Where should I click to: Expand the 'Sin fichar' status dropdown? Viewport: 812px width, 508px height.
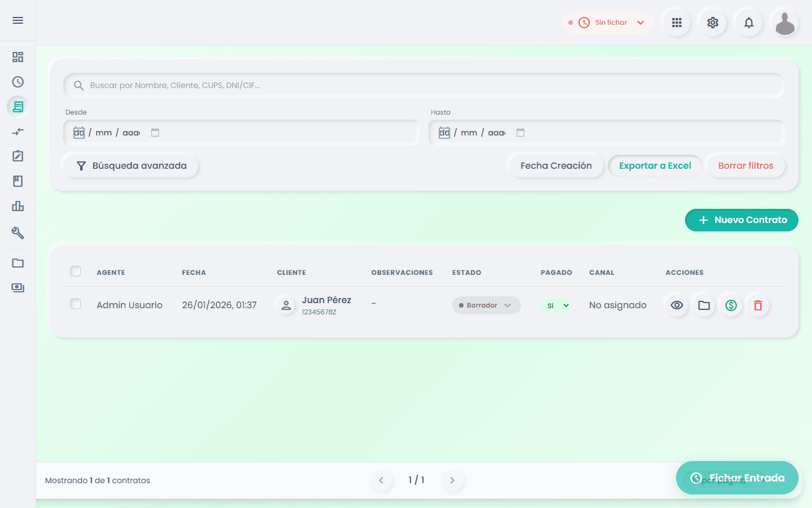[x=608, y=23]
